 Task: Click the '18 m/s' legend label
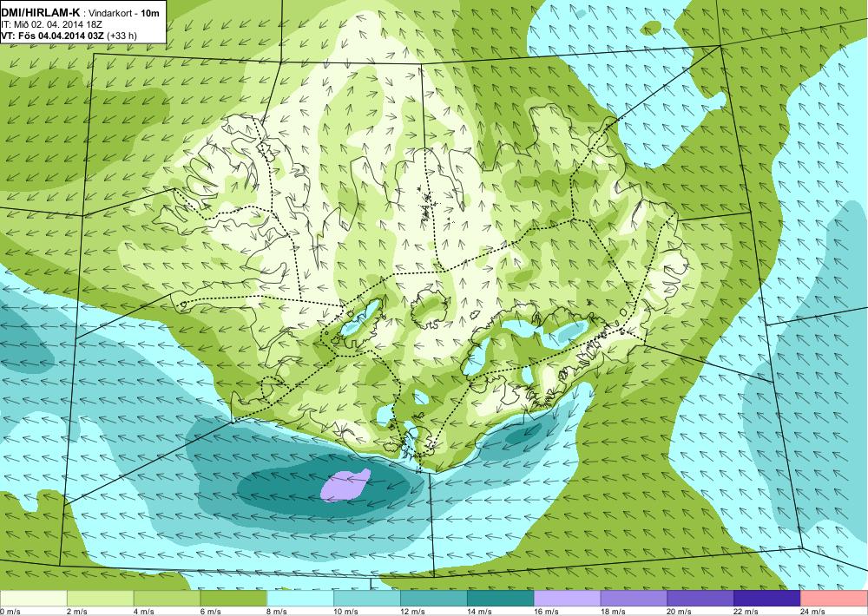coord(613,612)
